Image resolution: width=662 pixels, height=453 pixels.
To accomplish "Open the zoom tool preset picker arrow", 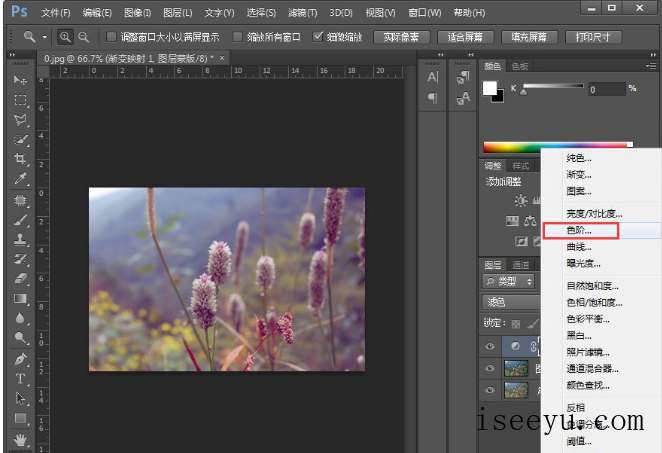I will pyautogui.click(x=45, y=37).
